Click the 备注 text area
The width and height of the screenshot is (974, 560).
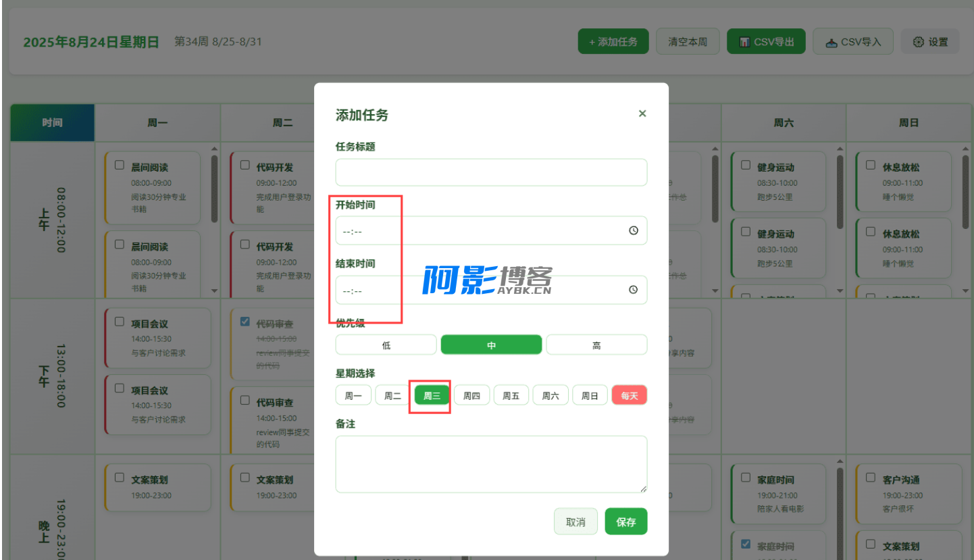click(x=491, y=463)
